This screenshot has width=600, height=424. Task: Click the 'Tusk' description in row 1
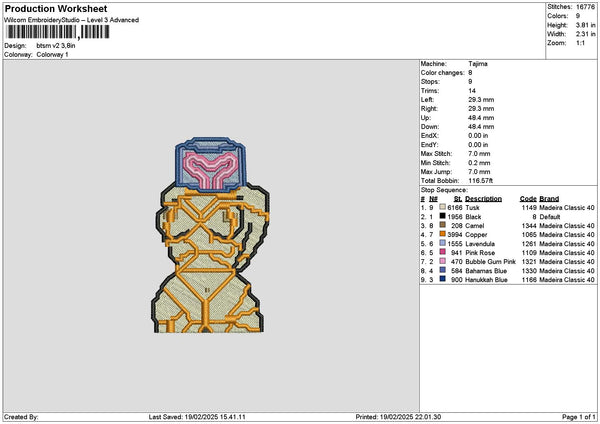472,207
